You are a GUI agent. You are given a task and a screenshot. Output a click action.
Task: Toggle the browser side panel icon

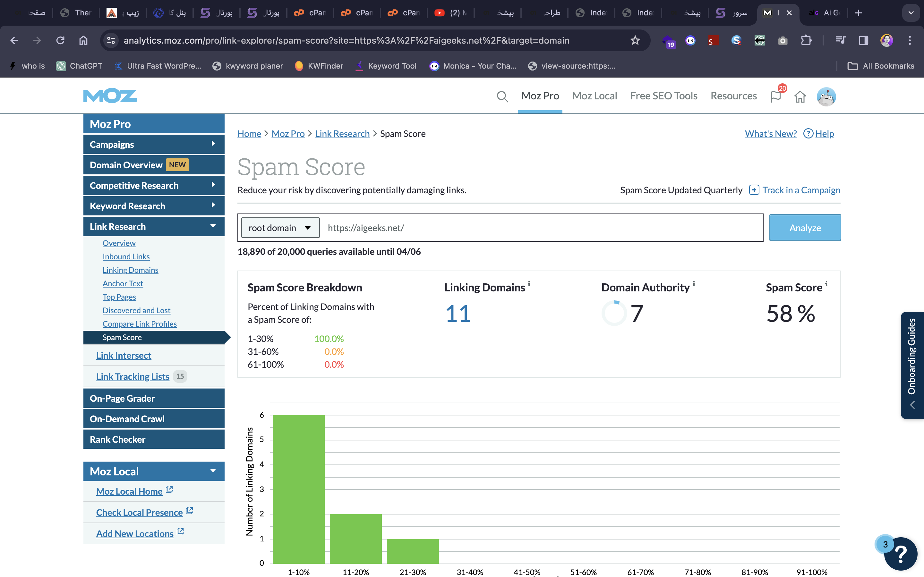863,40
